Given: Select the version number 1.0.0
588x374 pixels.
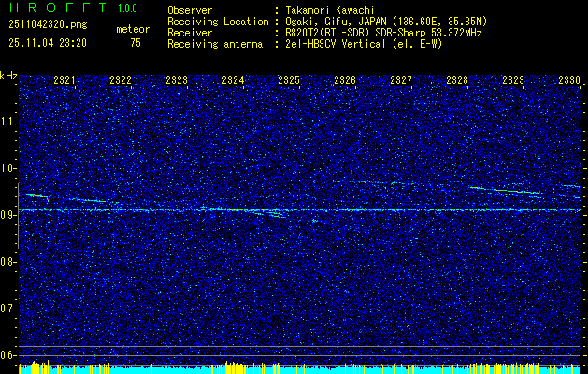Looking at the screenshot, I should click(127, 7).
